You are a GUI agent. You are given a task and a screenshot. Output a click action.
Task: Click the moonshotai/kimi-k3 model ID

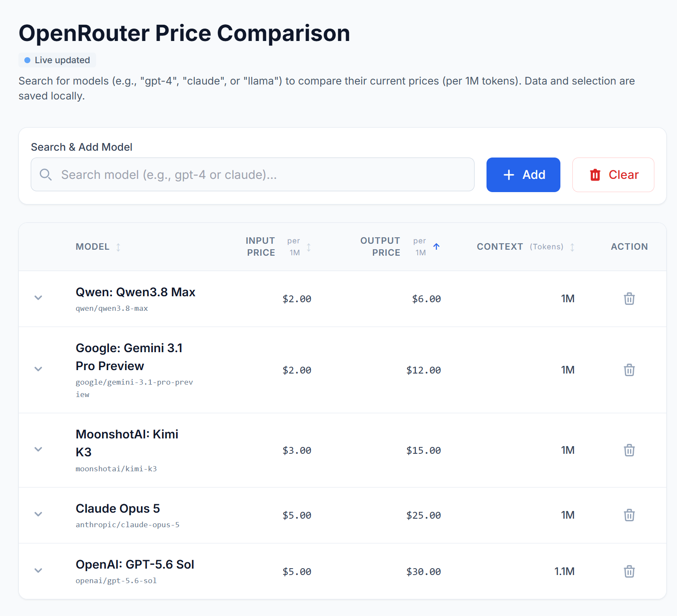[116, 469]
